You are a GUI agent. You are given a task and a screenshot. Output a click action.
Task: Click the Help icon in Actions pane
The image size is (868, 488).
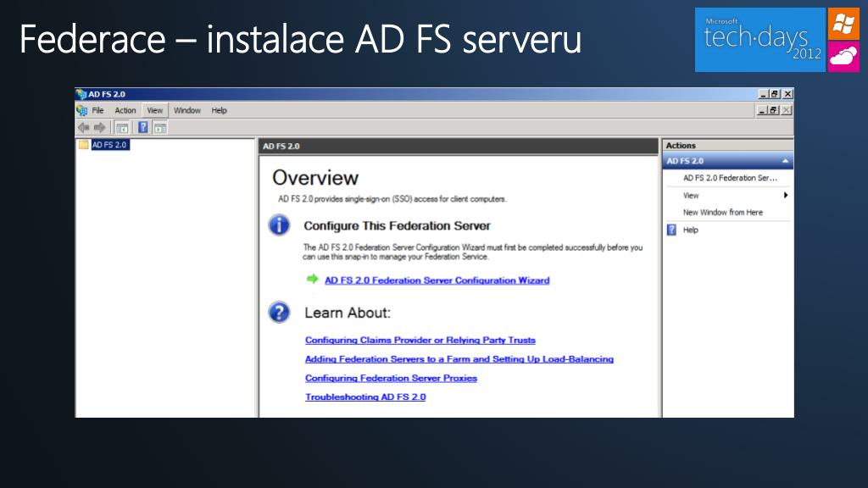coord(671,230)
